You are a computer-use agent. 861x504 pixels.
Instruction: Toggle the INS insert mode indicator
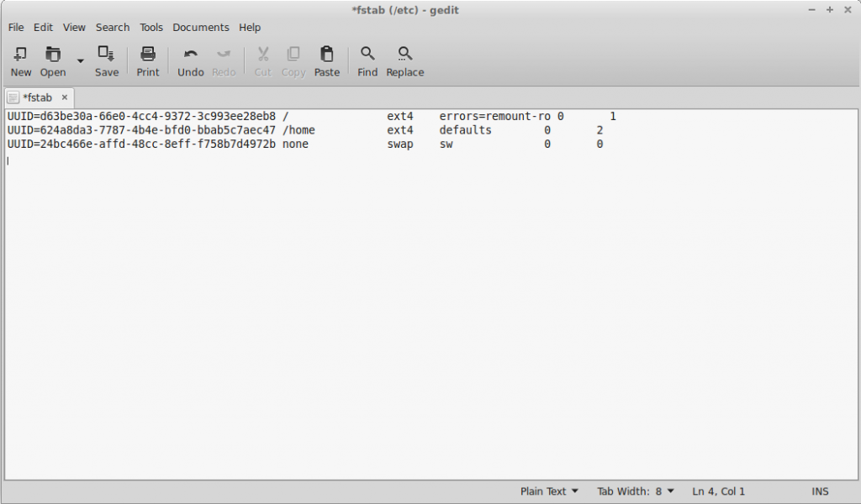click(820, 491)
